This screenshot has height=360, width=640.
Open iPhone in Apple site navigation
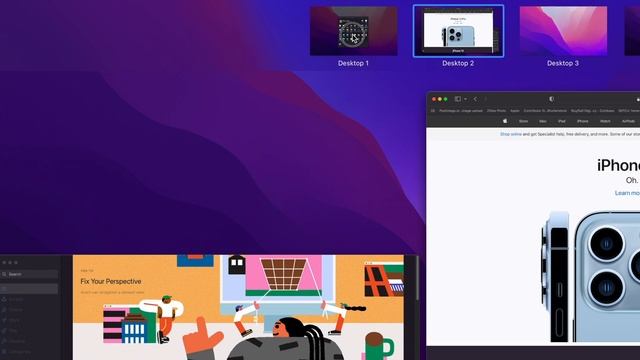(582, 121)
